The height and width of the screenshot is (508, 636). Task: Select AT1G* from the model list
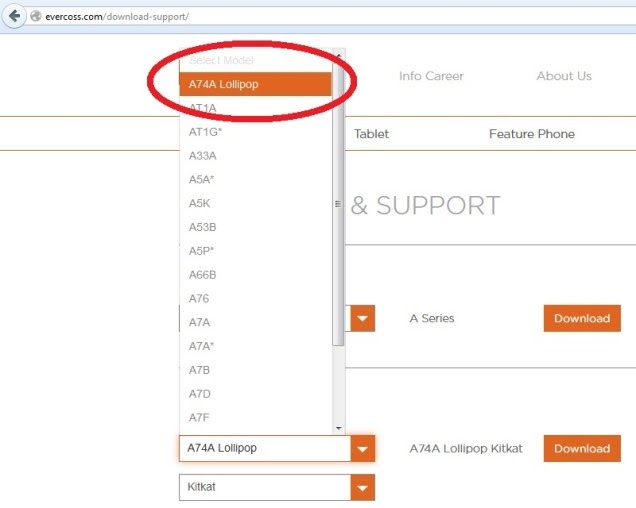(256, 132)
